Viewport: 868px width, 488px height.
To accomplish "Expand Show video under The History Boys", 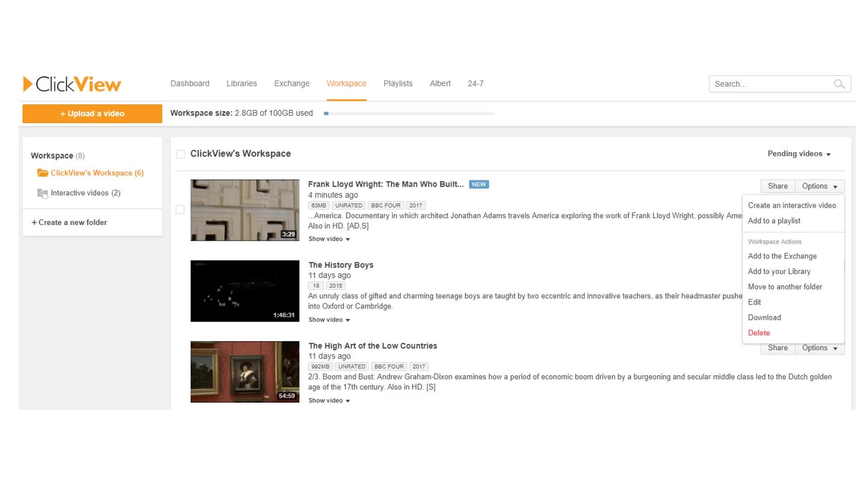I will coord(329,320).
